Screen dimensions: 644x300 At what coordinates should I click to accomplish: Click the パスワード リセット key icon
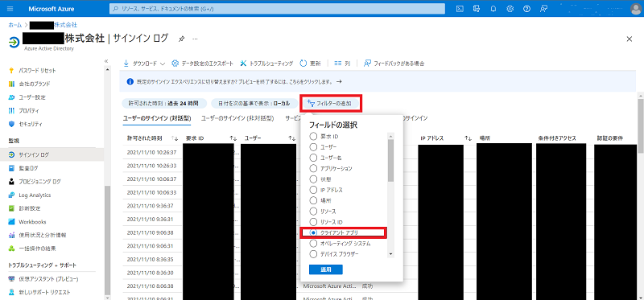pos(11,71)
